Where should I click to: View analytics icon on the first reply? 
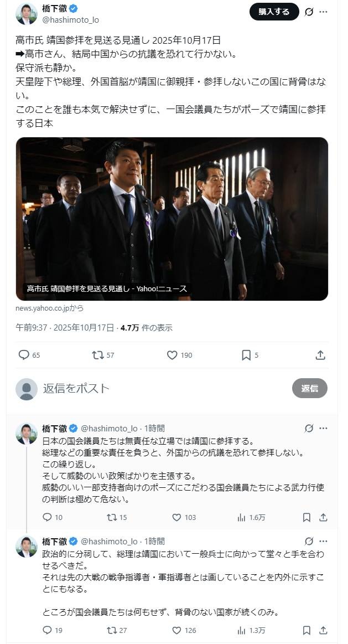pos(241,517)
